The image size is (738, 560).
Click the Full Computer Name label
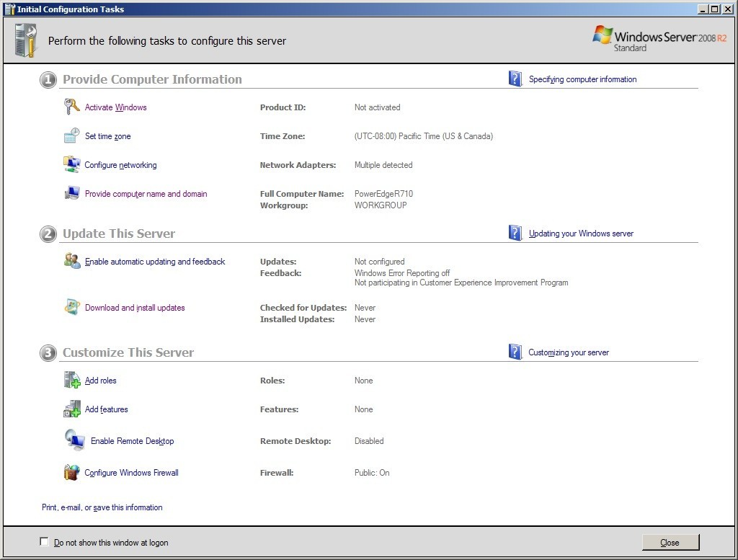(302, 193)
